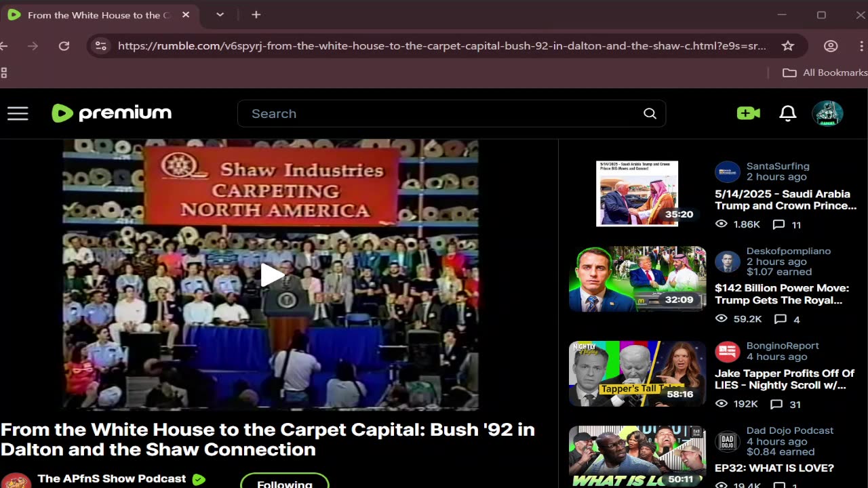The height and width of the screenshot is (488, 868).
Task: Open EP32: WHAT IS LOVE? title
Action: [x=774, y=468]
